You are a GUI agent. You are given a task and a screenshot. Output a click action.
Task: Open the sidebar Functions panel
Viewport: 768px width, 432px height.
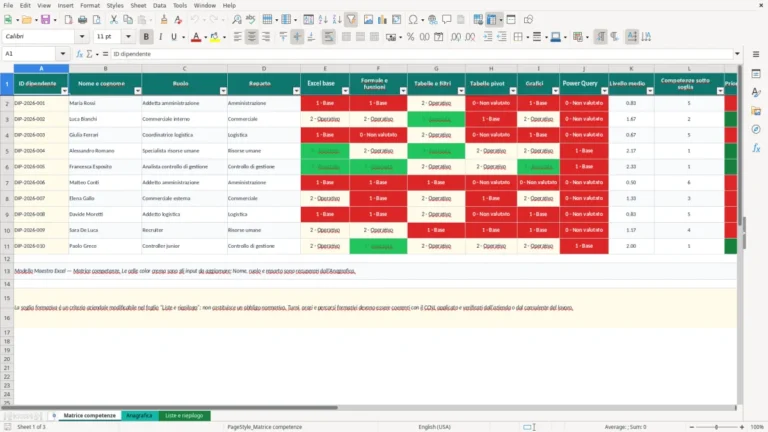click(756, 148)
